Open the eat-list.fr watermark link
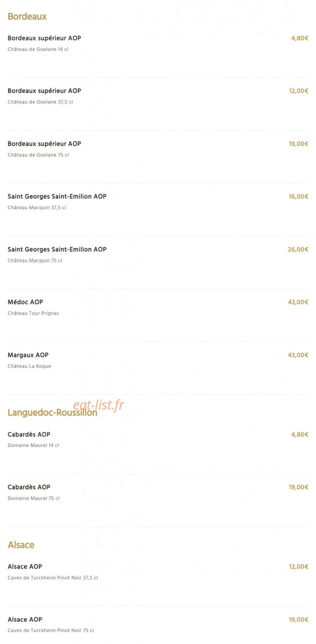This screenshot has width=316, height=644. tap(99, 404)
